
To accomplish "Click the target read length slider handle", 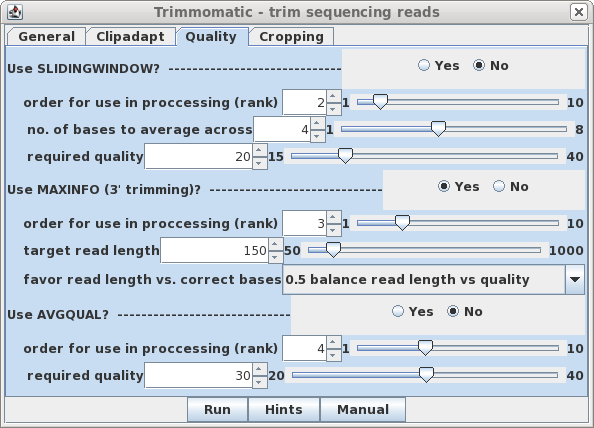I will point(333,250).
